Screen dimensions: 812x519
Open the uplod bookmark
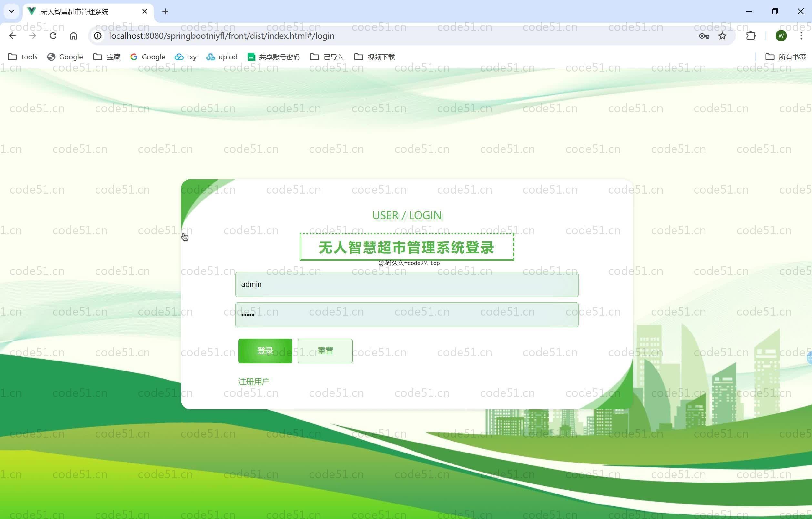[x=221, y=57]
